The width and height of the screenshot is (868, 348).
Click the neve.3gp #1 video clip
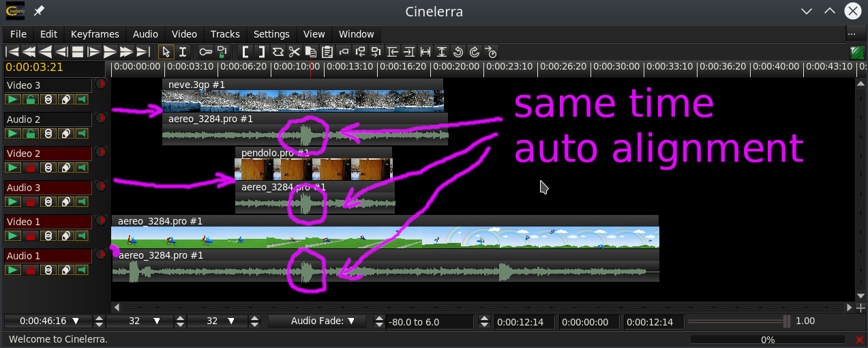click(302, 100)
